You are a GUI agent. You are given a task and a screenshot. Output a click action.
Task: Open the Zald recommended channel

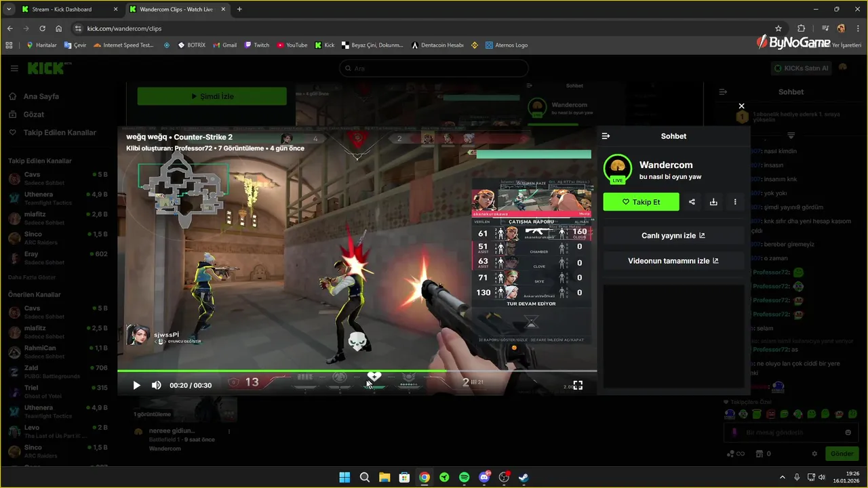point(58,371)
